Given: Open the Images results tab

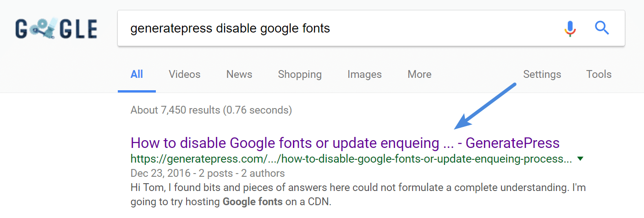Looking at the screenshot, I should [x=364, y=74].
